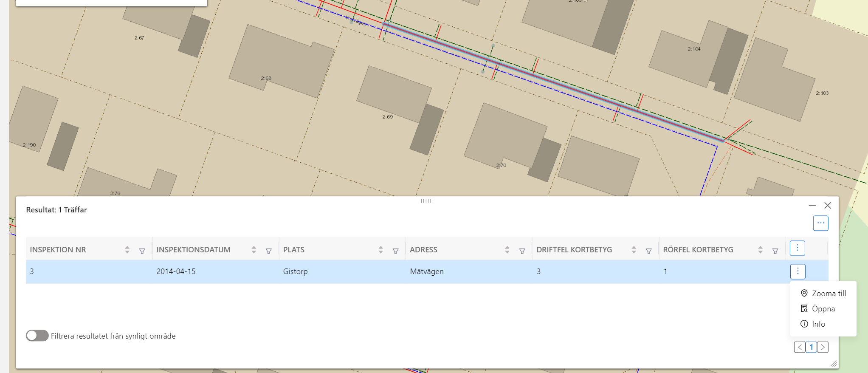Sort by Inspektionsdatum column arrows

click(254, 250)
